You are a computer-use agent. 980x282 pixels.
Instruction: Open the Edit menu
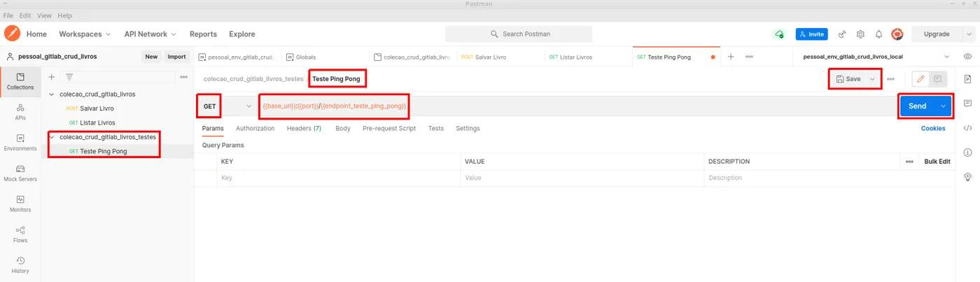coord(25,15)
